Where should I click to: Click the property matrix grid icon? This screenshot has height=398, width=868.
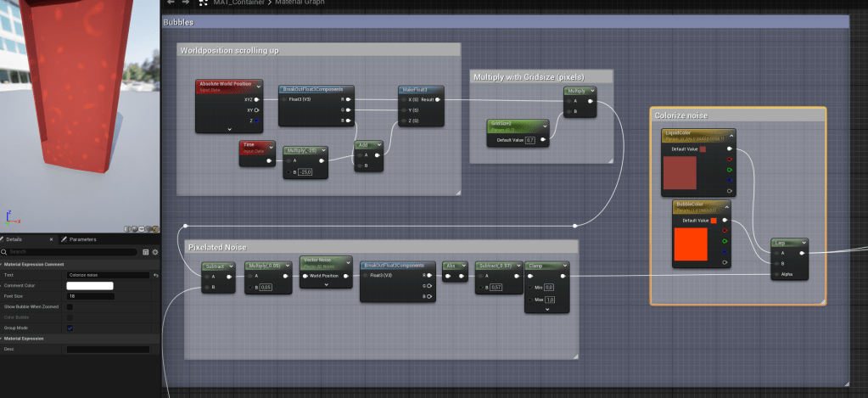pyautogui.click(x=146, y=252)
